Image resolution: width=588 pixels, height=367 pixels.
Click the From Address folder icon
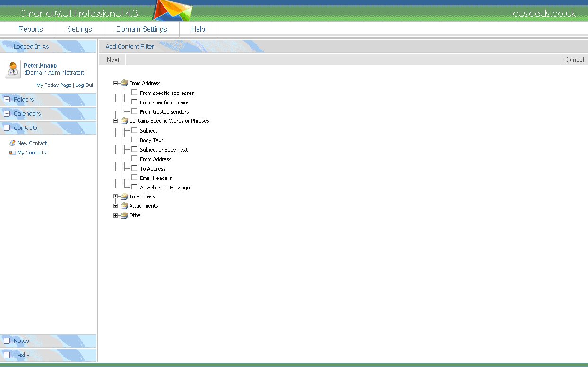click(124, 83)
